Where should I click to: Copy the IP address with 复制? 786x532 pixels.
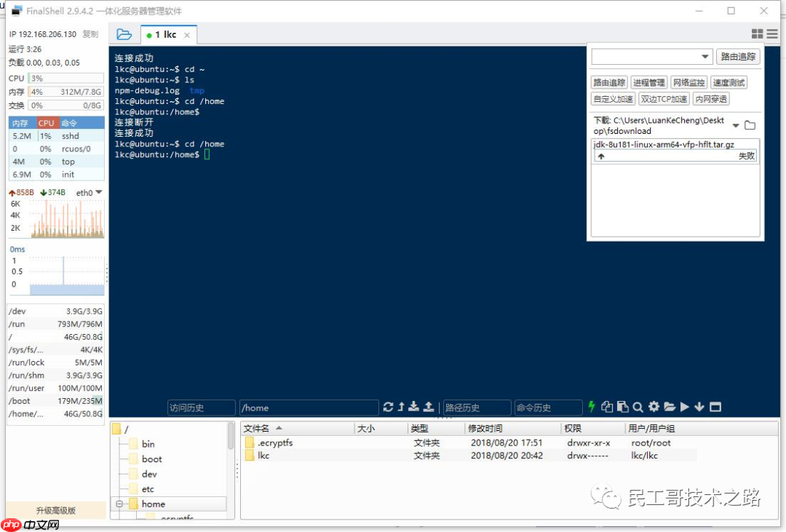coord(90,34)
